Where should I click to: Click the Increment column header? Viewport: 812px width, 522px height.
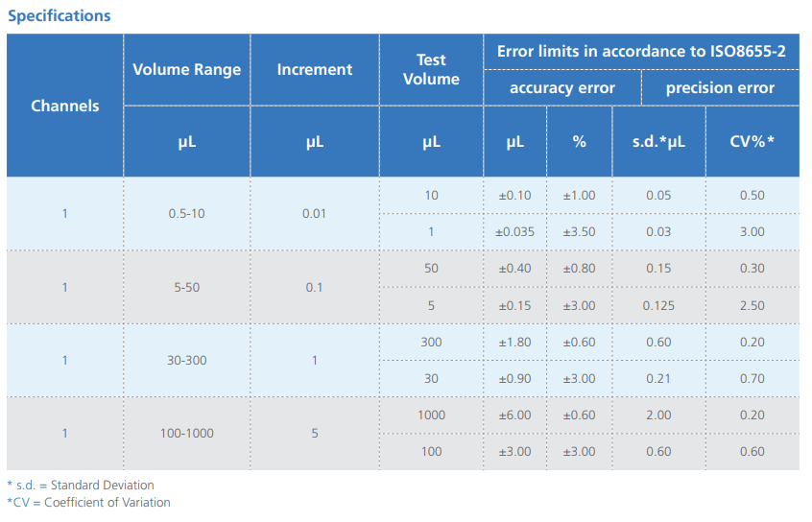click(x=315, y=69)
